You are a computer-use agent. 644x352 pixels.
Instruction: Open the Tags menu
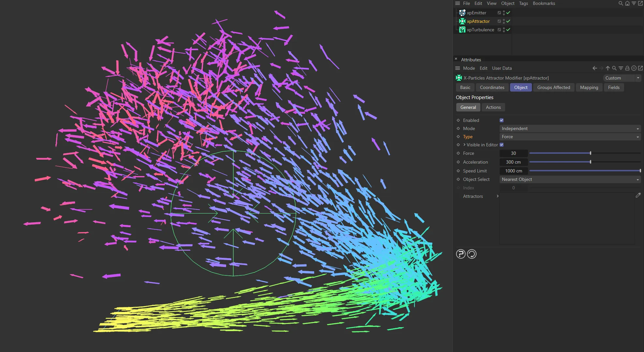(x=523, y=3)
